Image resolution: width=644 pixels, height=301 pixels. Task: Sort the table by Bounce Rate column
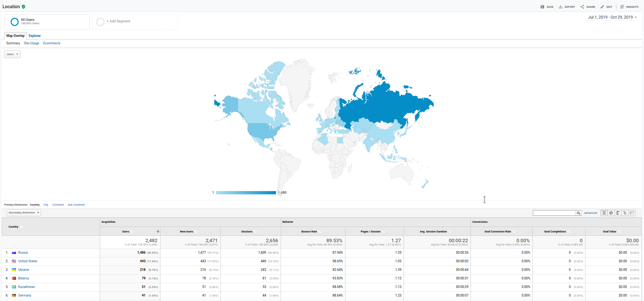point(309,231)
